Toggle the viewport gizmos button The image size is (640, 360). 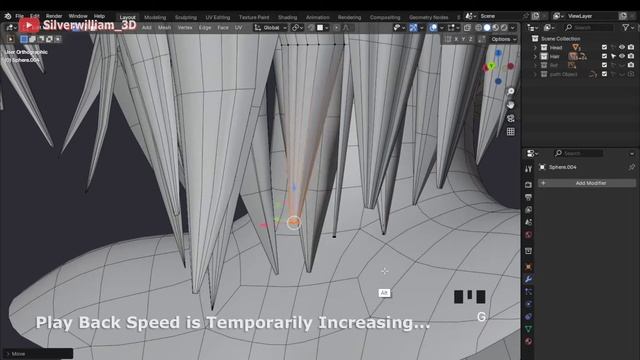point(413,28)
